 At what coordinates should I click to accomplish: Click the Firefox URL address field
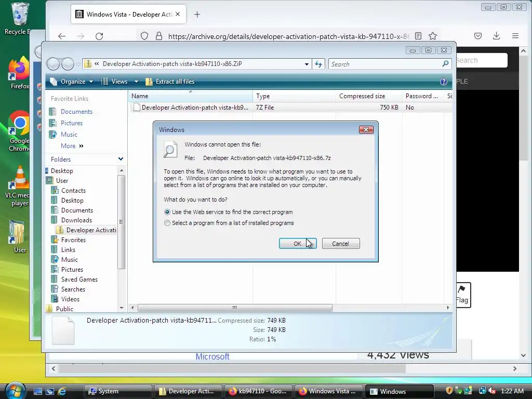pyautogui.click(x=289, y=36)
